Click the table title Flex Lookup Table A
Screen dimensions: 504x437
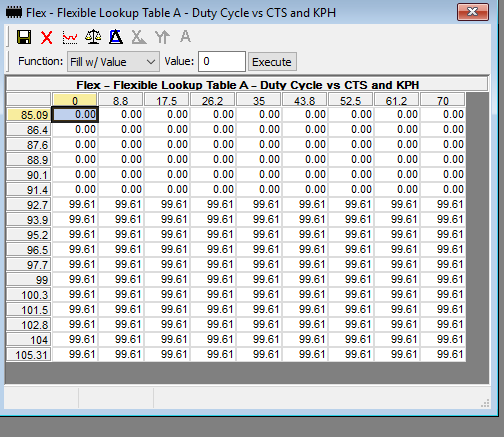click(x=247, y=85)
